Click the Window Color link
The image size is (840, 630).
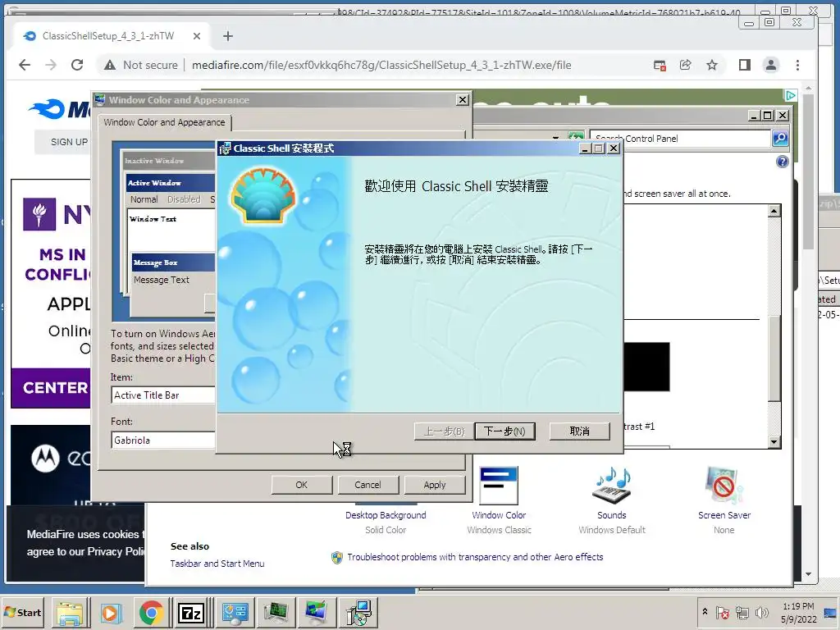coord(499,515)
